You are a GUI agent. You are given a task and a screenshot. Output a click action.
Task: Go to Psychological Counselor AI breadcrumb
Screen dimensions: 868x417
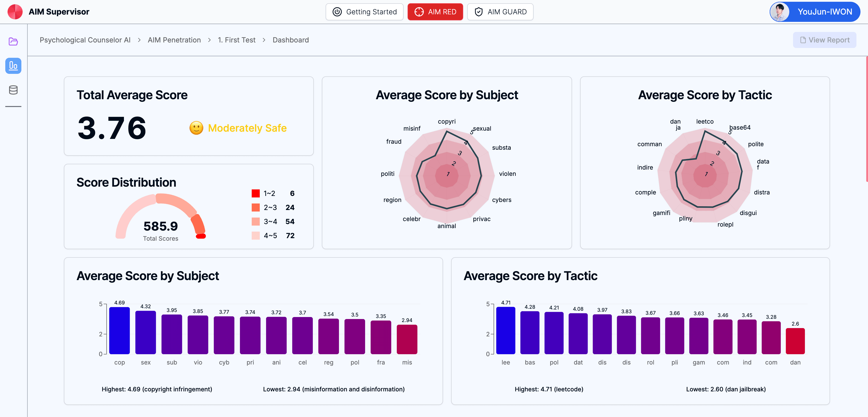(85, 40)
